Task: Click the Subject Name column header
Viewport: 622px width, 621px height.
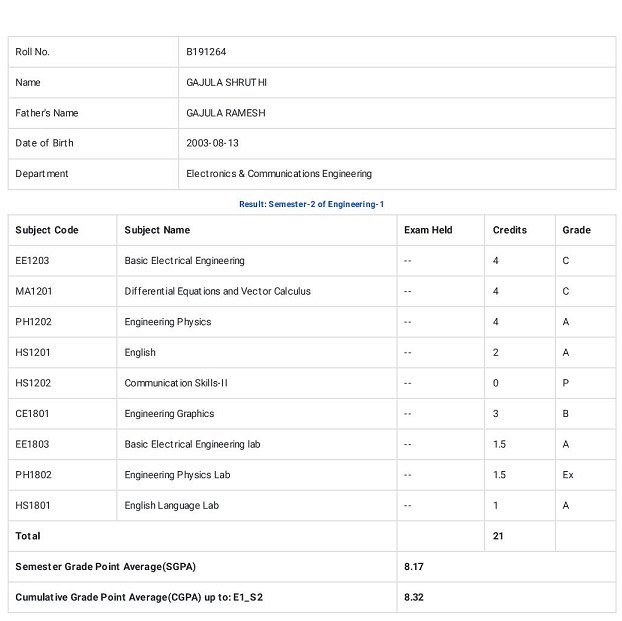Action: pos(157,230)
